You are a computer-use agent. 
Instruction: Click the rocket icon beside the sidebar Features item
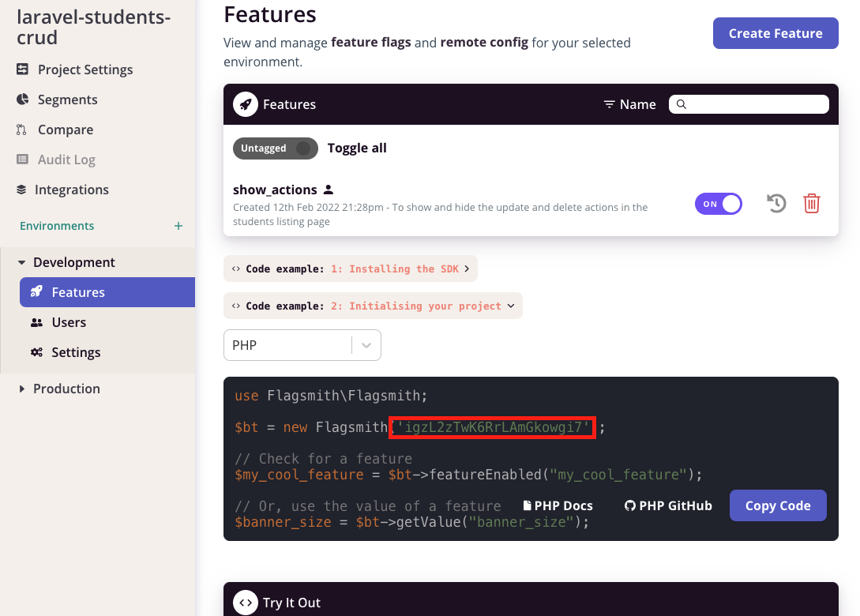click(37, 292)
